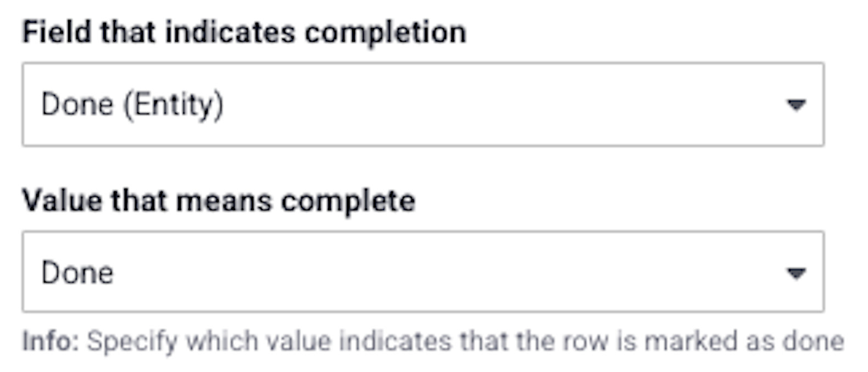Click the 'Field that indicates completion' label

[x=244, y=32]
